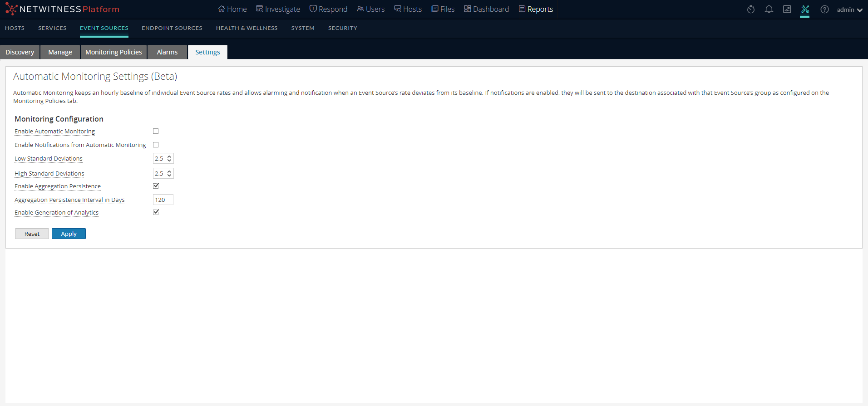This screenshot has width=868, height=406.
Task: Switch to the Monitoring Policies tab
Action: pyautogui.click(x=113, y=52)
